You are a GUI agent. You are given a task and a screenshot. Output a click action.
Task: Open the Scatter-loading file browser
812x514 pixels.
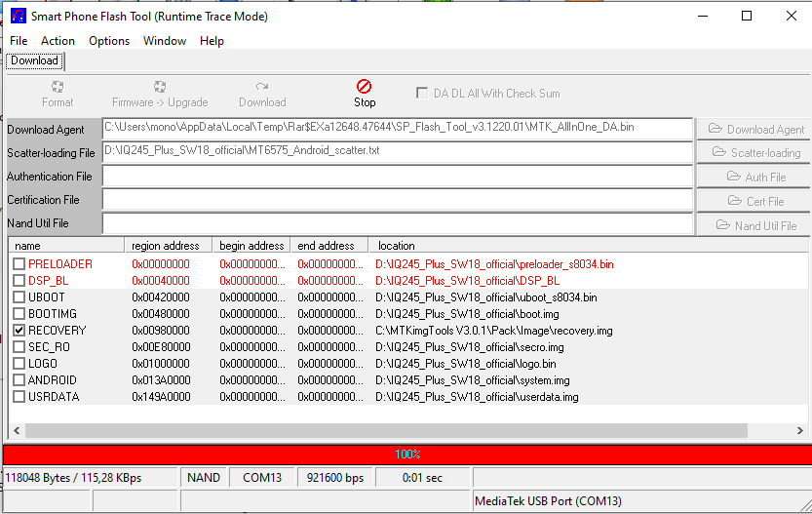click(755, 153)
